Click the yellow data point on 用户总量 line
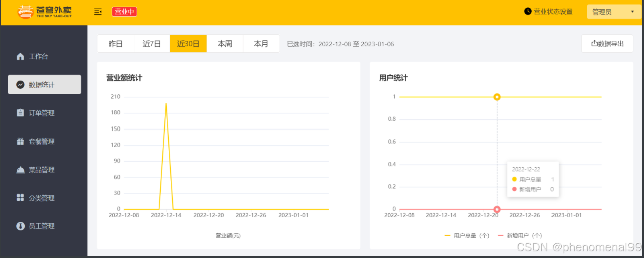This screenshot has width=644, height=258. pos(497,97)
